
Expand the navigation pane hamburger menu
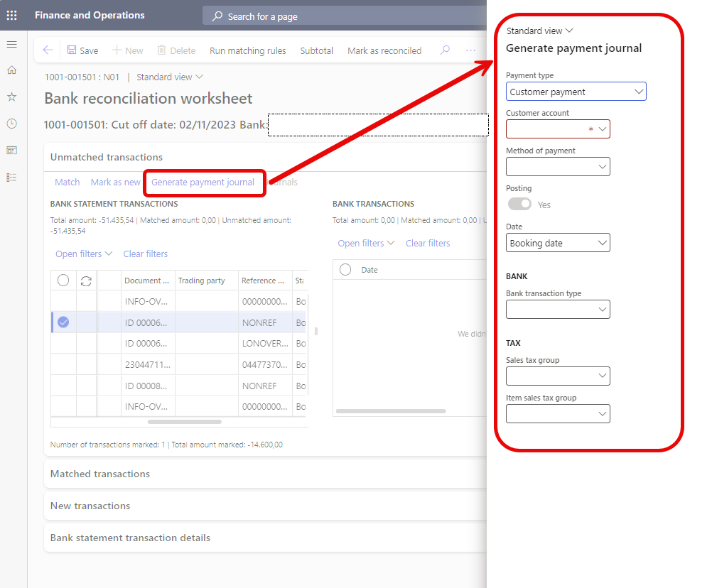pos(11,43)
